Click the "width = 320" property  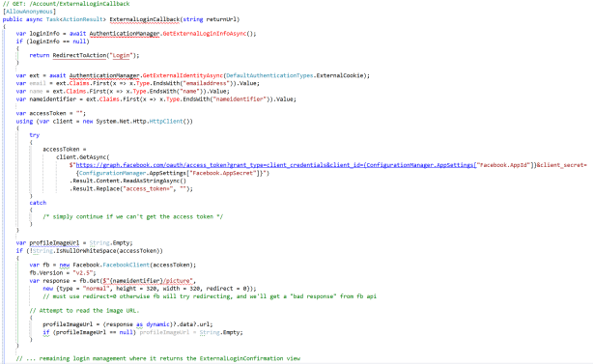tap(182, 289)
